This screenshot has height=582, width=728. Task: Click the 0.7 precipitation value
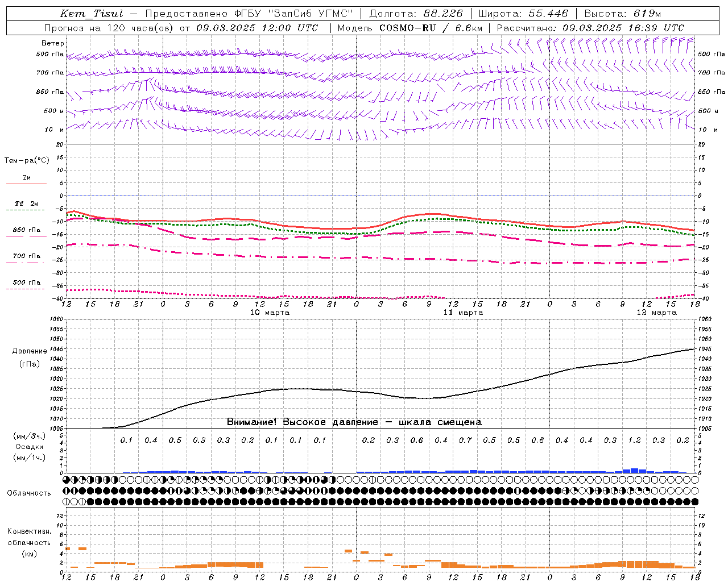465,440
